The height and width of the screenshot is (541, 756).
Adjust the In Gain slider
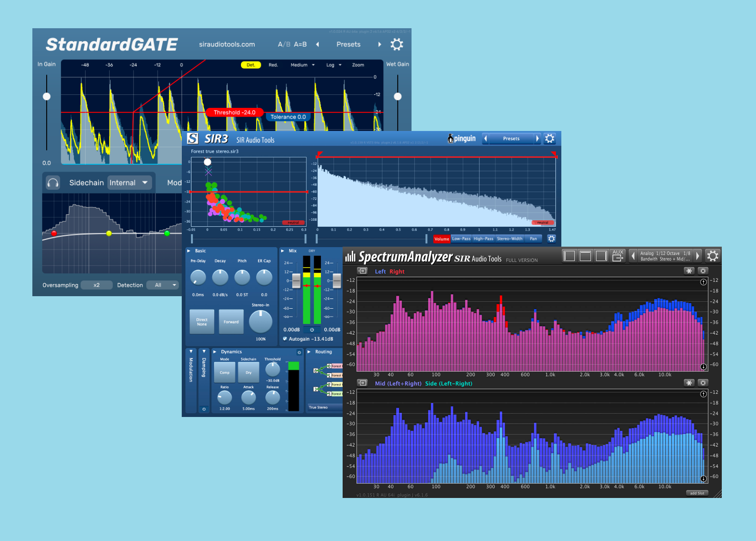(46, 96)
